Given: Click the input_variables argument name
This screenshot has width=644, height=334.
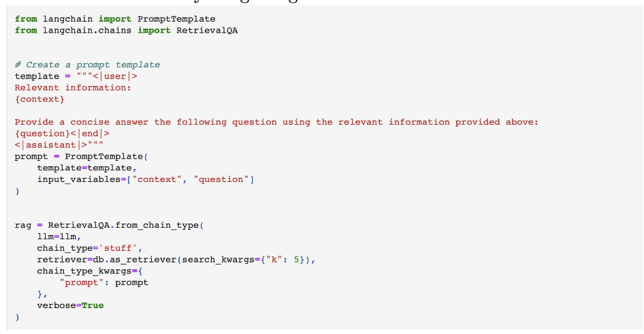Looking at the screenshot, I should 79,179.
